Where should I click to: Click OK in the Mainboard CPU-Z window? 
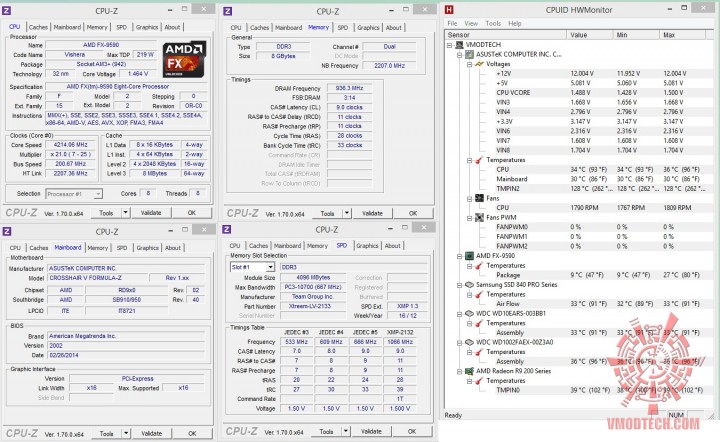192,433
